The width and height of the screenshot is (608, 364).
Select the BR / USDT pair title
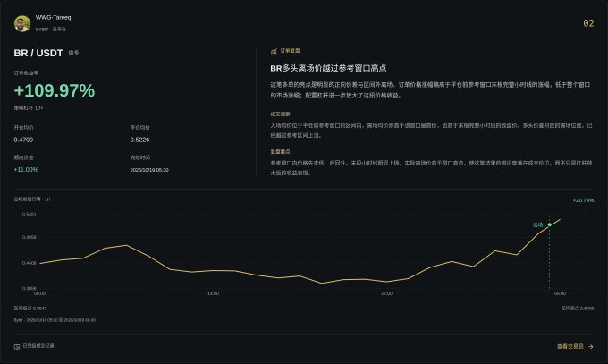[x=38, y=53]
